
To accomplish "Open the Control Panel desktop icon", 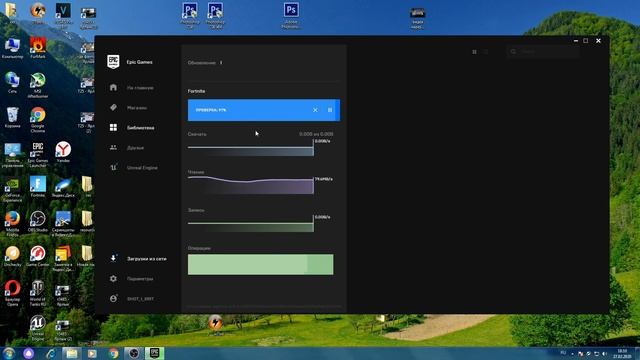I will 12,155.
